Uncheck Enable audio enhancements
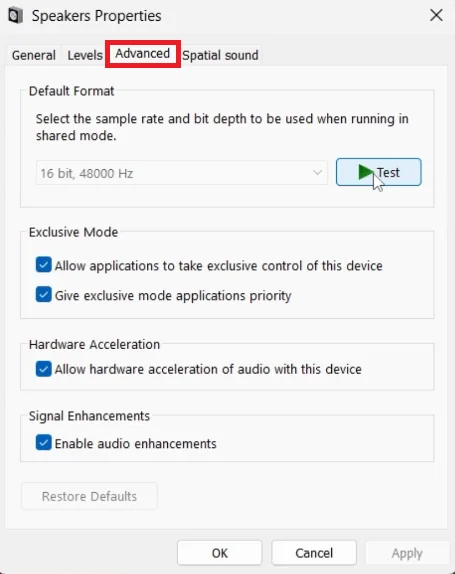This screenshot has width=455, height=574. tap(44, 443)
